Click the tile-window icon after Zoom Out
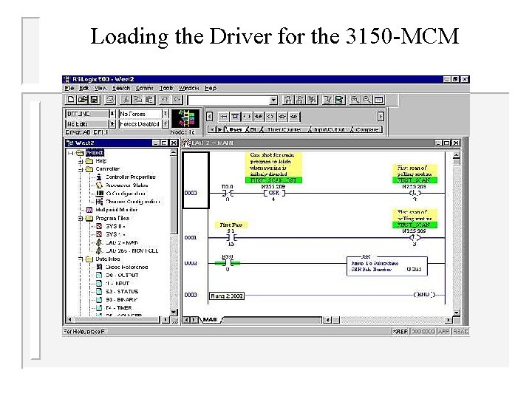The height and width of the screenshot is (399, 532). point(378,100)
